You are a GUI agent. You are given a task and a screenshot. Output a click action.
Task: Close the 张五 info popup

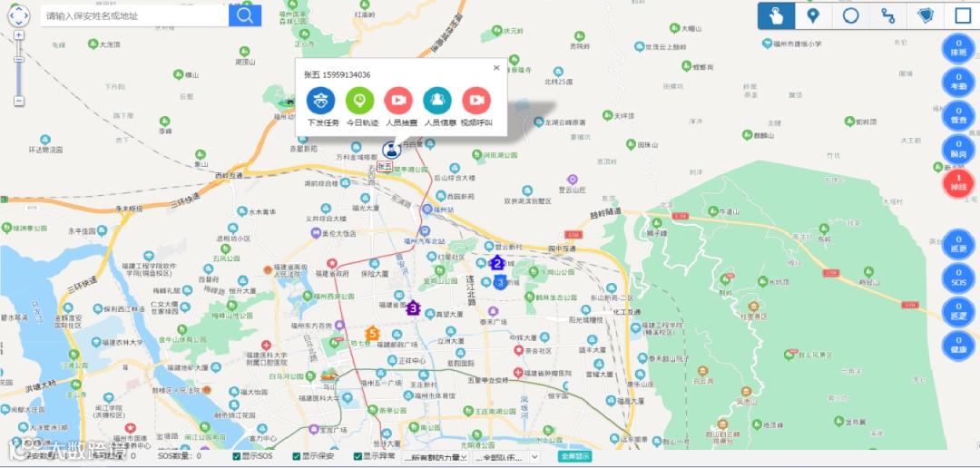(496, 68)
